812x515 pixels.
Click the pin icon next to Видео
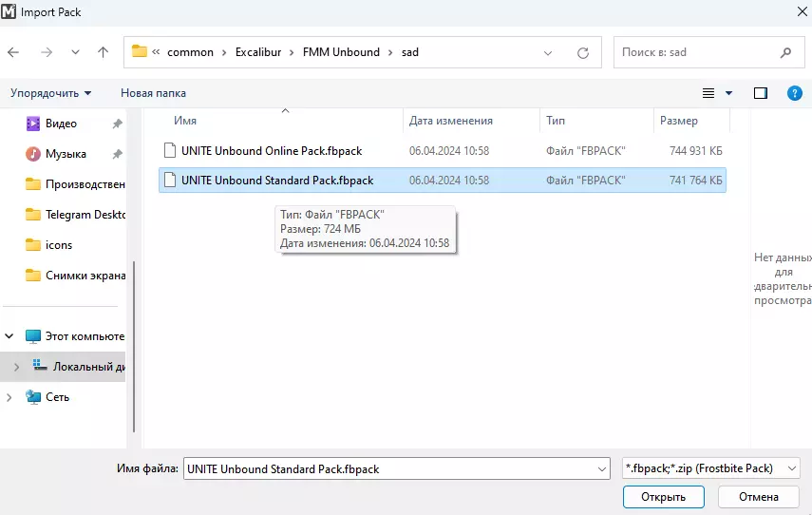[x=118, y=124]
